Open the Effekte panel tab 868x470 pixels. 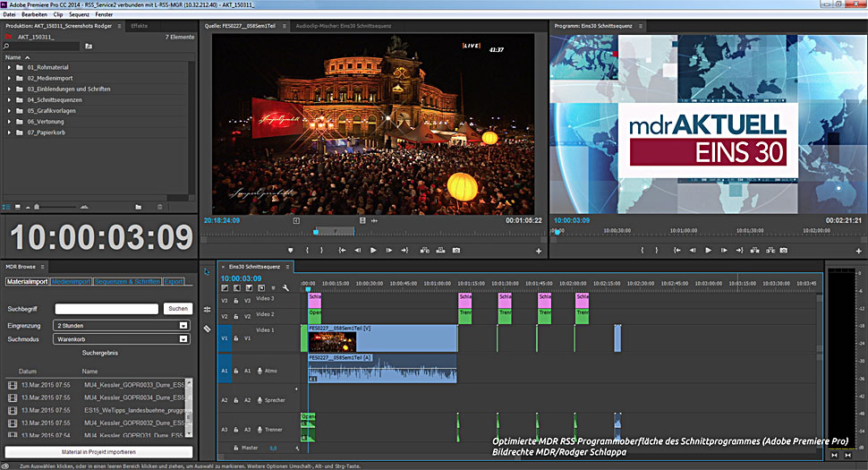139,26
